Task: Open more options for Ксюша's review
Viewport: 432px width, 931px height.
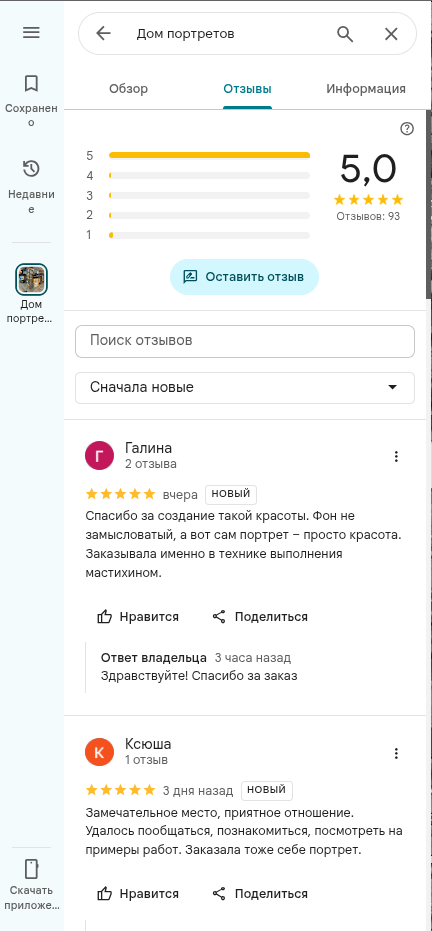Action: coord(396,753)
